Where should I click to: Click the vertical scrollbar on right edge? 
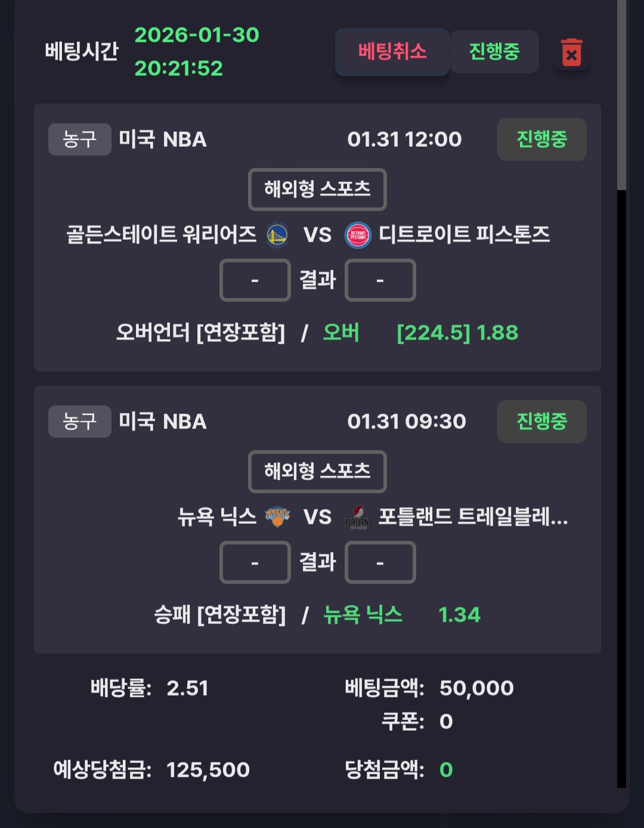coord(621,95)
